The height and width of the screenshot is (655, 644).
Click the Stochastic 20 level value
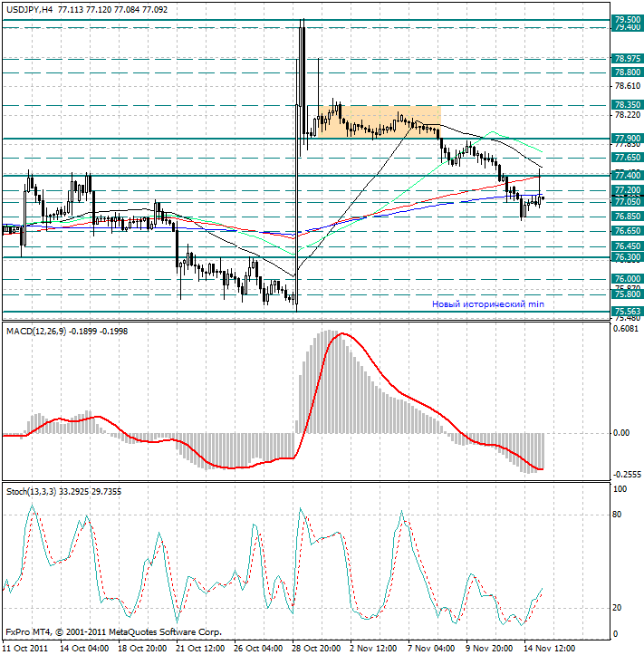coord(617,608)
